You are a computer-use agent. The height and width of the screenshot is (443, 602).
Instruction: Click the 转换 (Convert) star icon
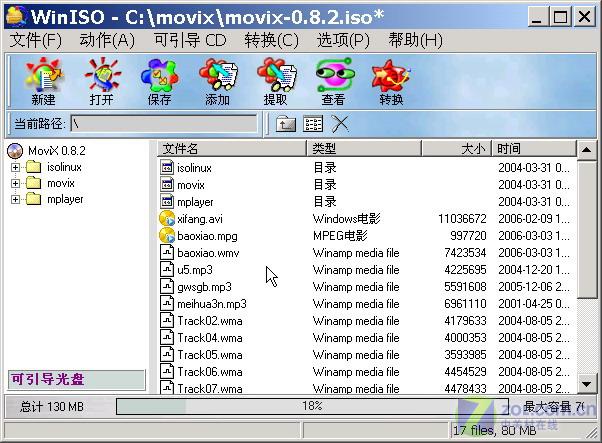(391, 75)
